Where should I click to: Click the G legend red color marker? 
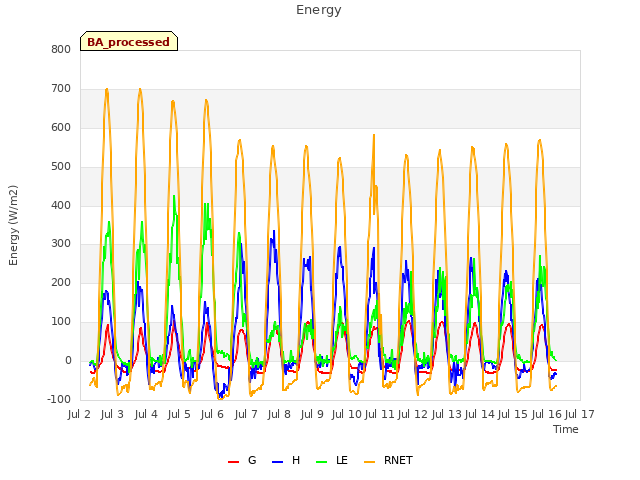[x=233, y=462]
